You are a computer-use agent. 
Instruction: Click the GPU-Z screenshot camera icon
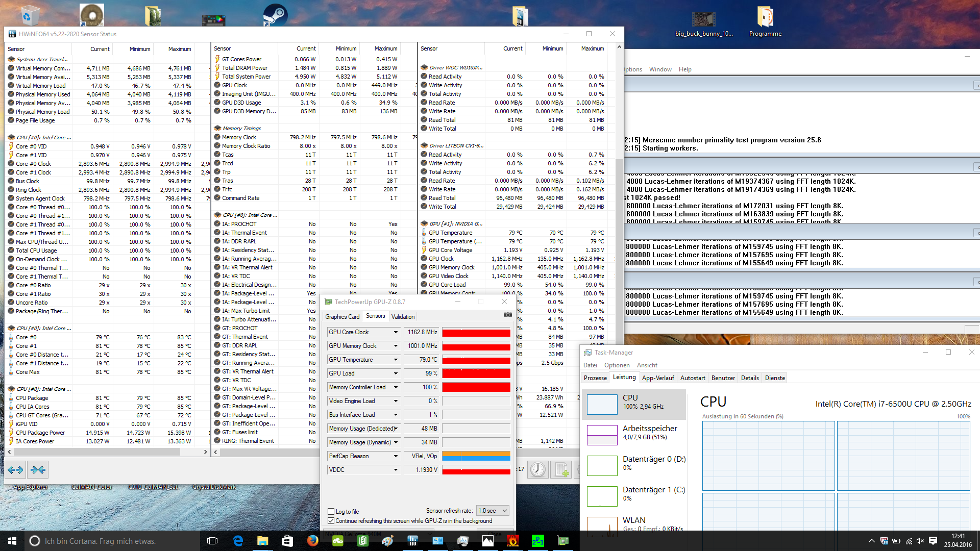[507, 315]
